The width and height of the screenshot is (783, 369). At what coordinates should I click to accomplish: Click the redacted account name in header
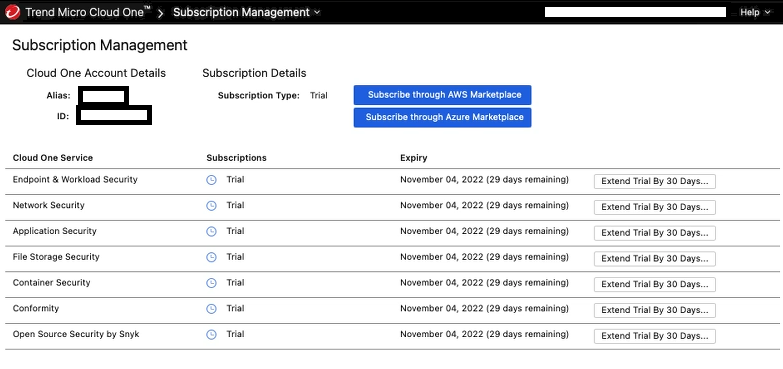(x=635, y=12)
